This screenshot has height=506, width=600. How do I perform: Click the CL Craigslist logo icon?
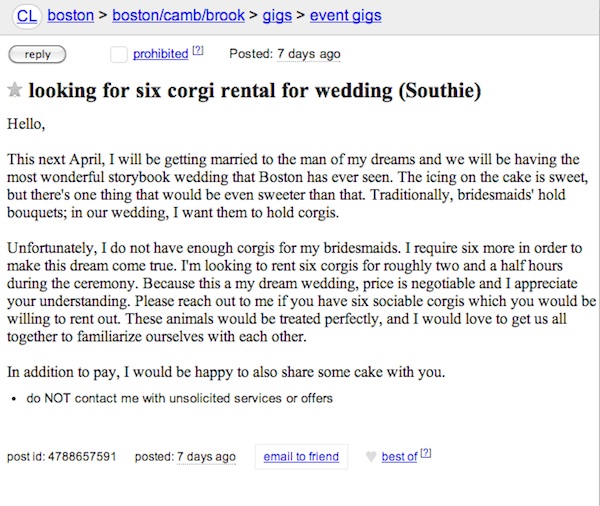[27, 16]
